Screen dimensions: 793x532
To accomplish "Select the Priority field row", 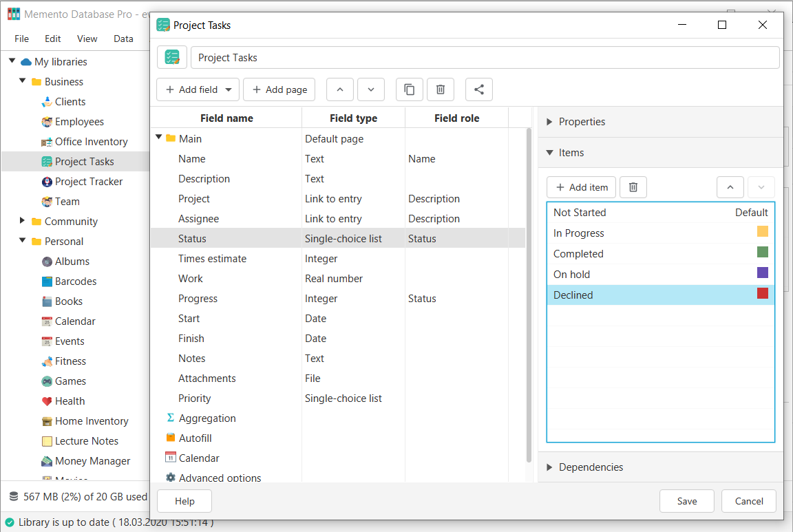I will pyautogui.click(x=195, y=398).
